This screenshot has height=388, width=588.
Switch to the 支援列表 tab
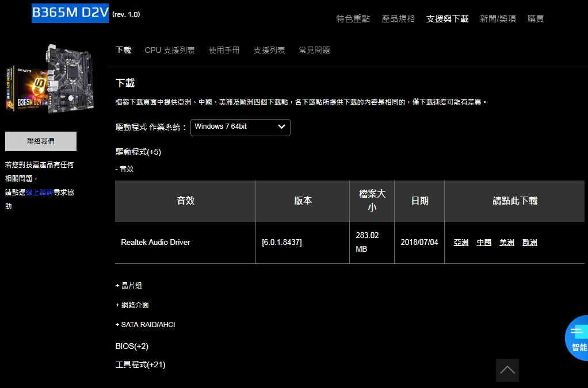(x=269, y=50)
